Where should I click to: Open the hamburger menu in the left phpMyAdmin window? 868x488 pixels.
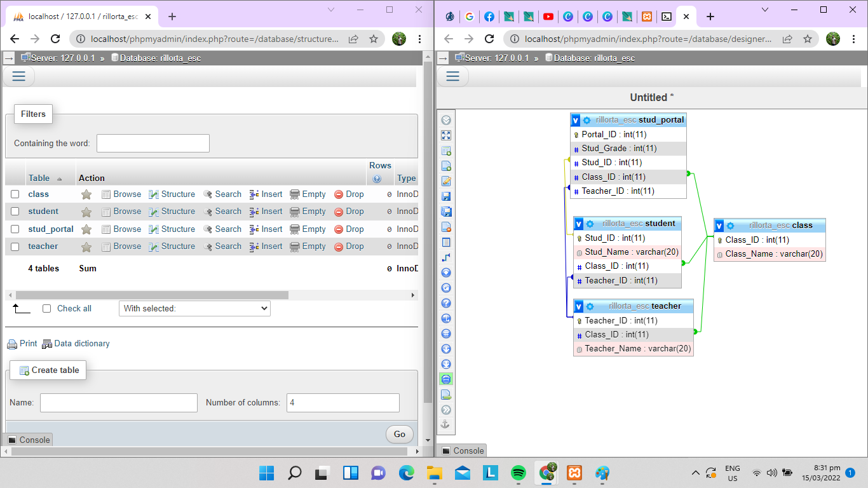[x=18, y=76]
